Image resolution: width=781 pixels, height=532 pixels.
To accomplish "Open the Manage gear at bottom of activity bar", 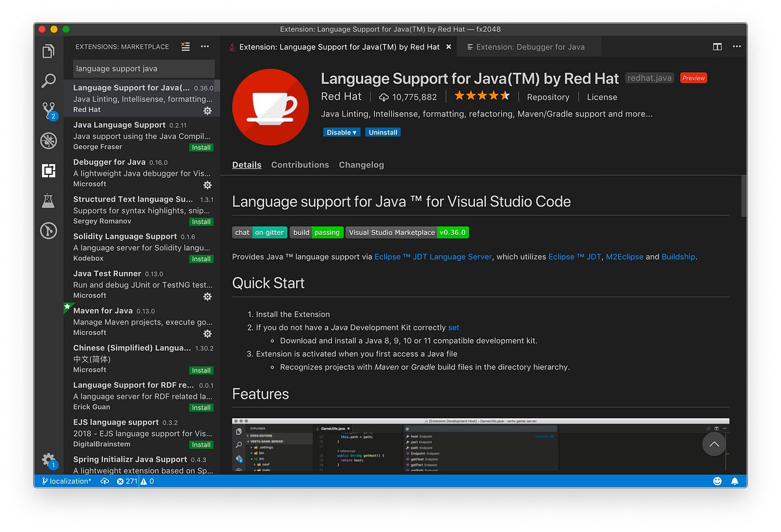I will pos(49,459).
